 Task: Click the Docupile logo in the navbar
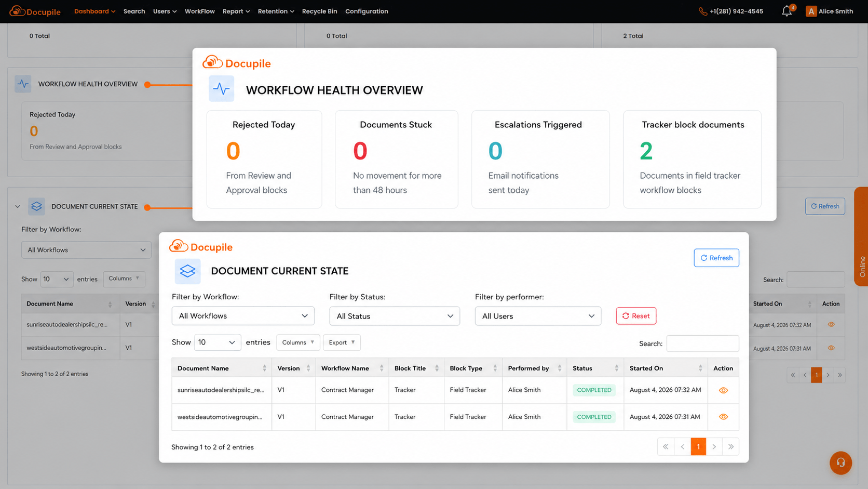[35, 11]
